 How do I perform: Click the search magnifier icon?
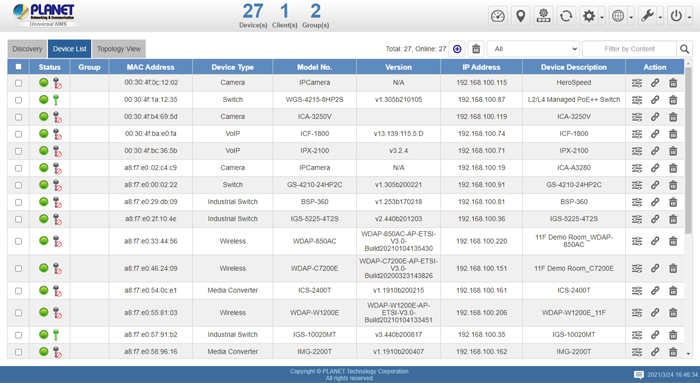coord(684,49)
